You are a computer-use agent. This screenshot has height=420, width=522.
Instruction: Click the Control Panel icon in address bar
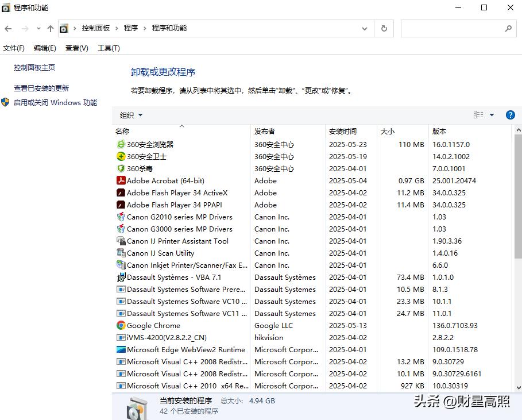[64, 29]
